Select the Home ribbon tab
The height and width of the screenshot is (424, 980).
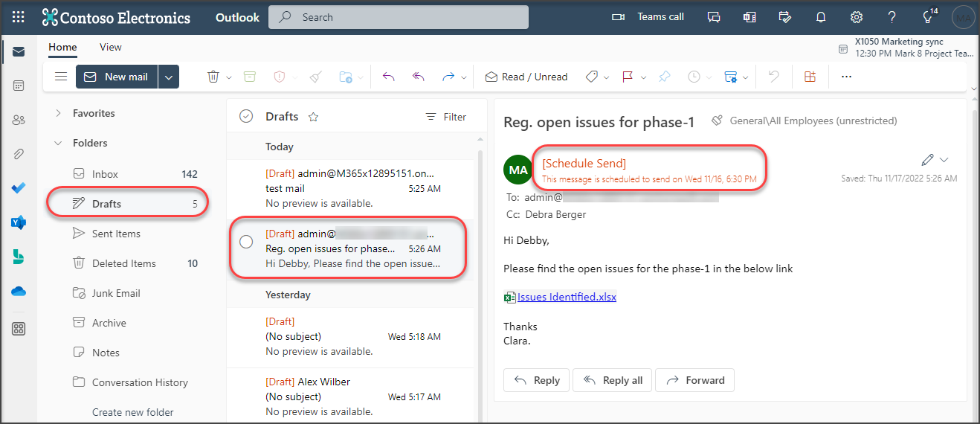[62, 47]
